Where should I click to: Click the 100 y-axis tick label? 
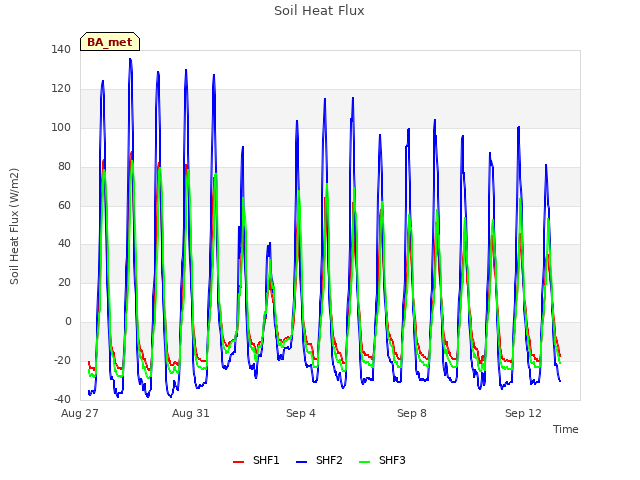[61, 127]
